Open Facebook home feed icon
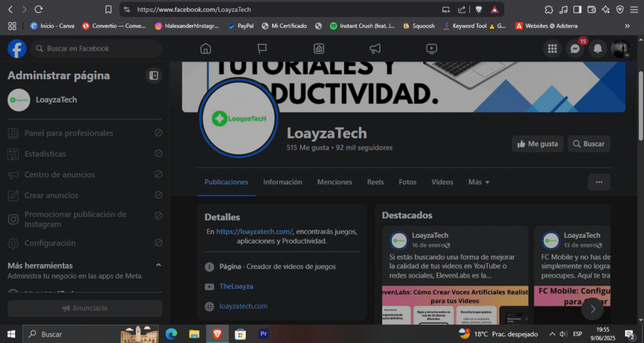Screen dimensions: 644x343 206,48
